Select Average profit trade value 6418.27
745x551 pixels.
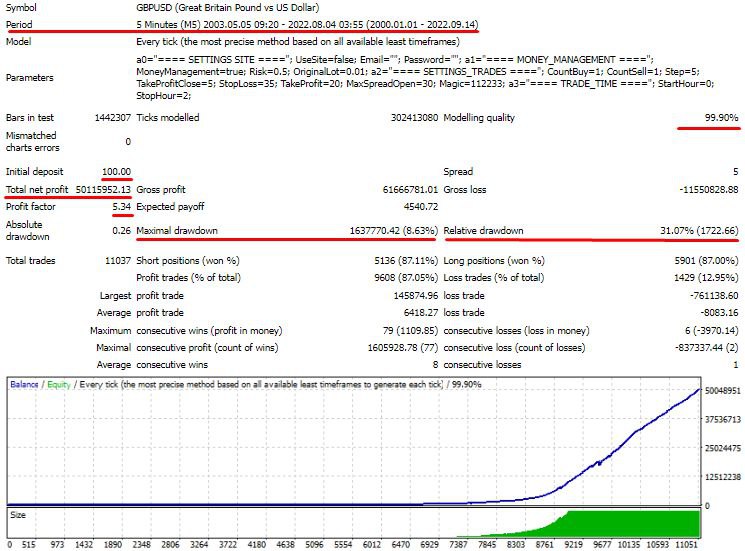[420, 313]
